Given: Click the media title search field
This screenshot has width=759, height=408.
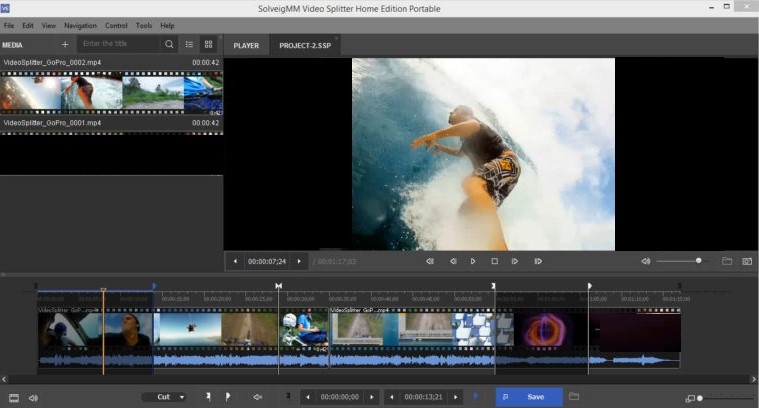Looking at the screenshot, I should point(119,44).
